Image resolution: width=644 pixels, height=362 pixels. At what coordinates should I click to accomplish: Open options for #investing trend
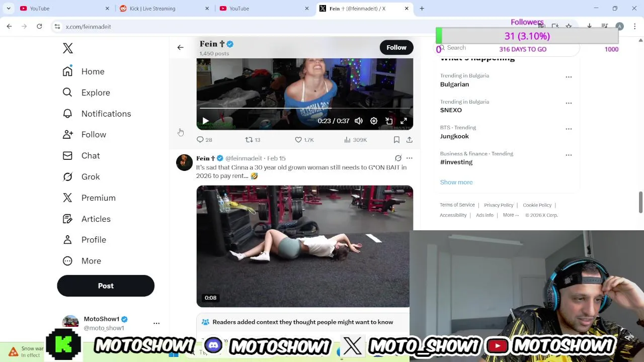point(569,155)
